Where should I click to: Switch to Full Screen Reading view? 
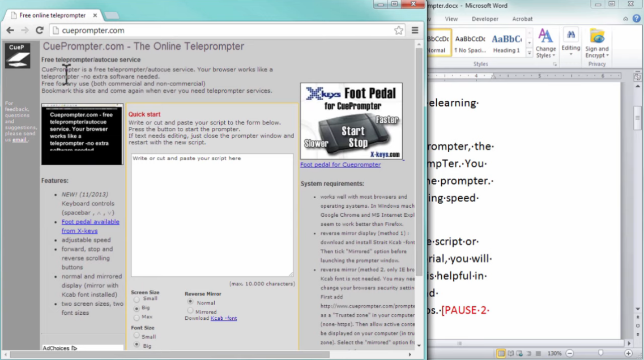click(510, 353)
